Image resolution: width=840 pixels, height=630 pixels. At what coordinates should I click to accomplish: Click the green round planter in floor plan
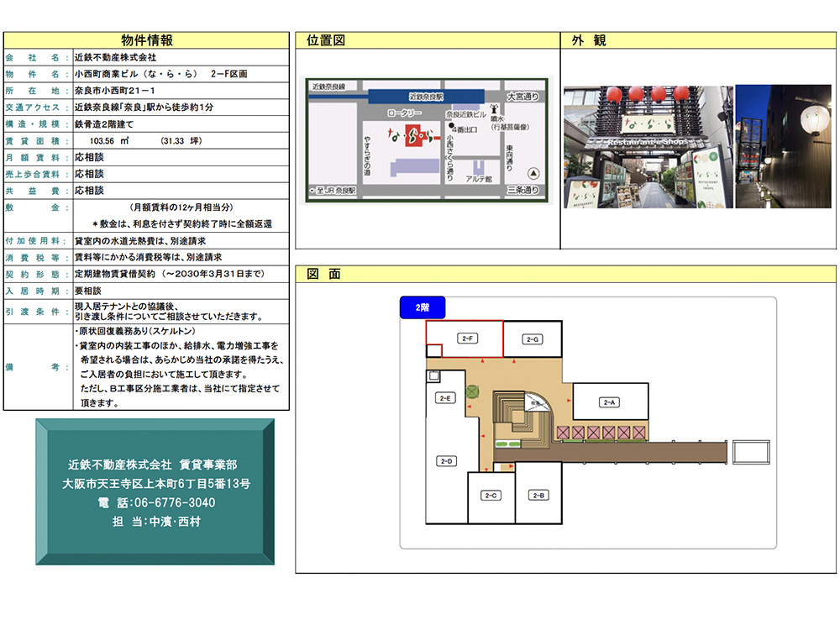[471, 390]
